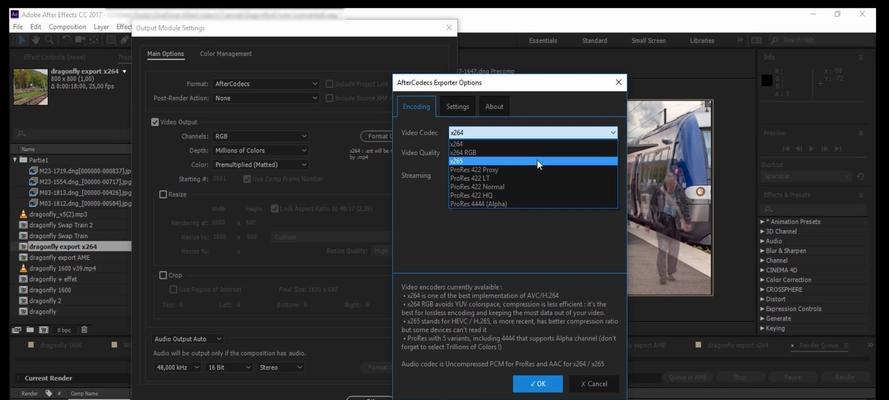Image resolution: width=889 pixels, height=400 pixels.
Task: Switch to the Settings tab in AfterCodecs
Action: coord(457,107)
